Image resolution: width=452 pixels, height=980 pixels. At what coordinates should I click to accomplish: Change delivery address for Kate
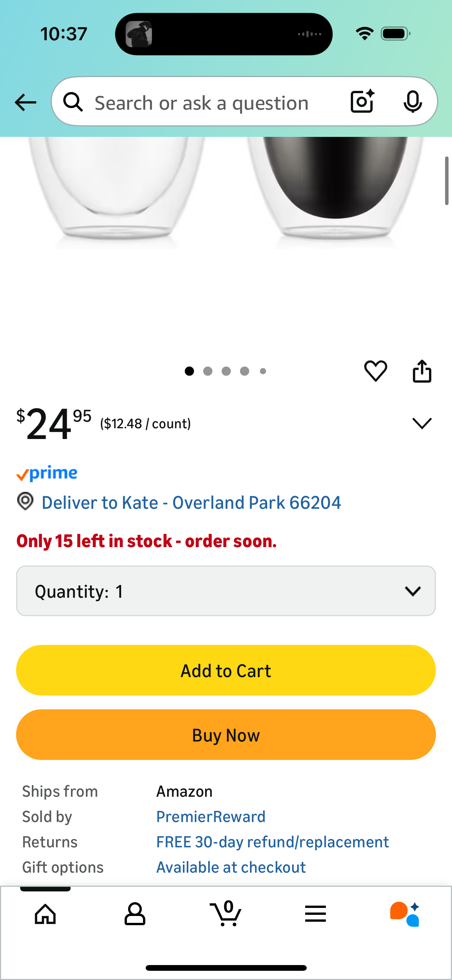(191, 503)
